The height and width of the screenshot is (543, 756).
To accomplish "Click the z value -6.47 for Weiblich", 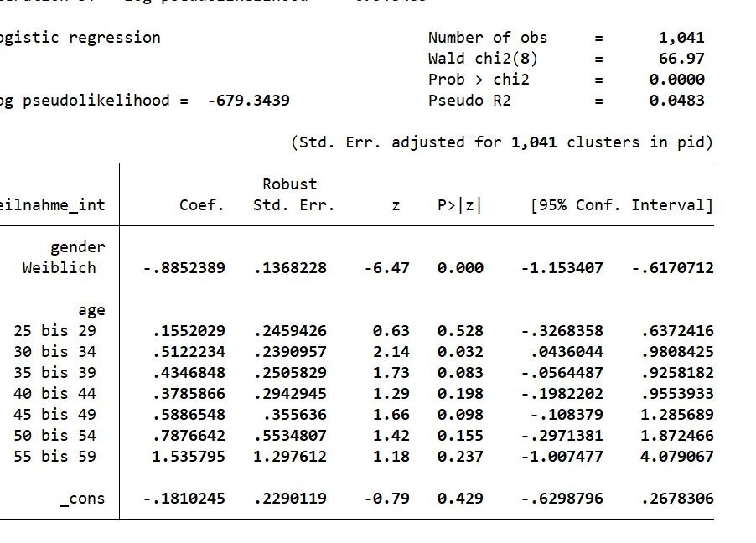I will click(x=386, y=267).
